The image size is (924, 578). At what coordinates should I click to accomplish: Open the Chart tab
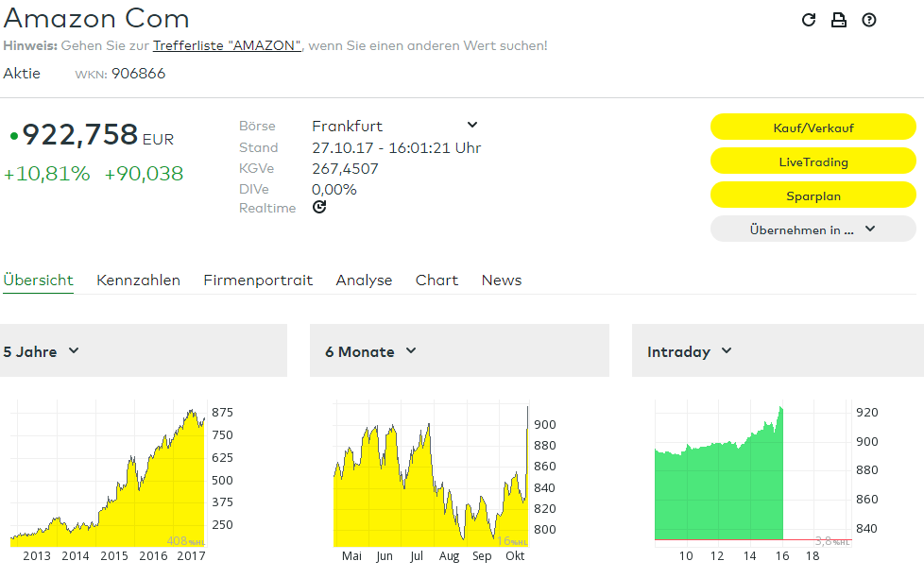coord(436,280)
